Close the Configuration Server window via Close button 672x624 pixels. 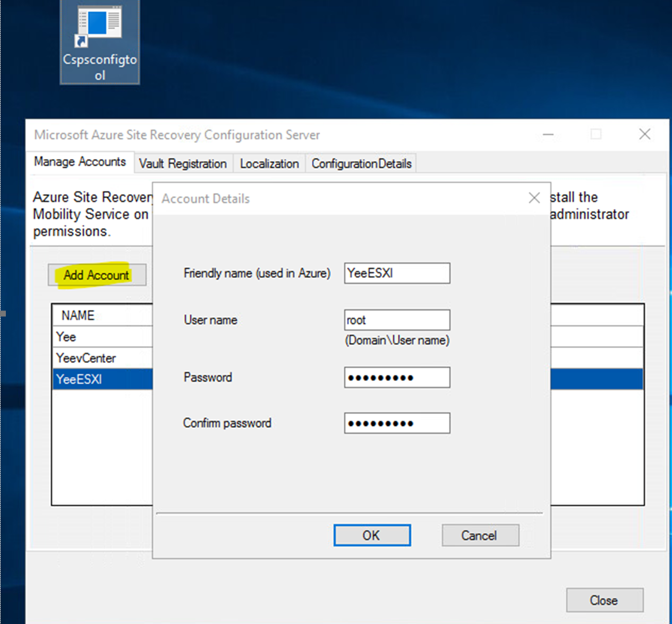[x=604, y=600]
